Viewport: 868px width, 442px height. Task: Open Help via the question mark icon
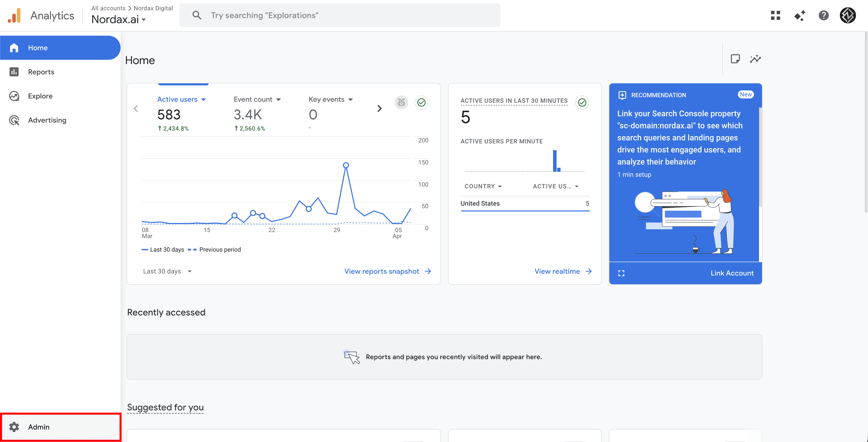824,15
